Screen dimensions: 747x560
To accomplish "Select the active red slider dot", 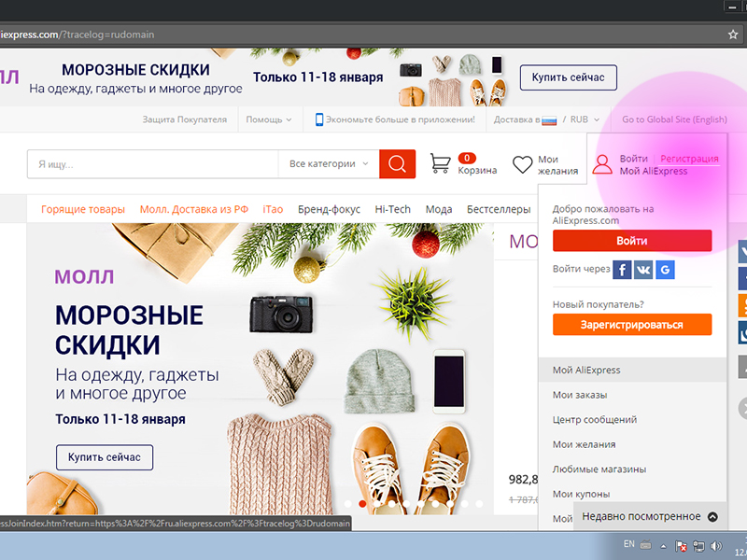I will pos(362,504).
